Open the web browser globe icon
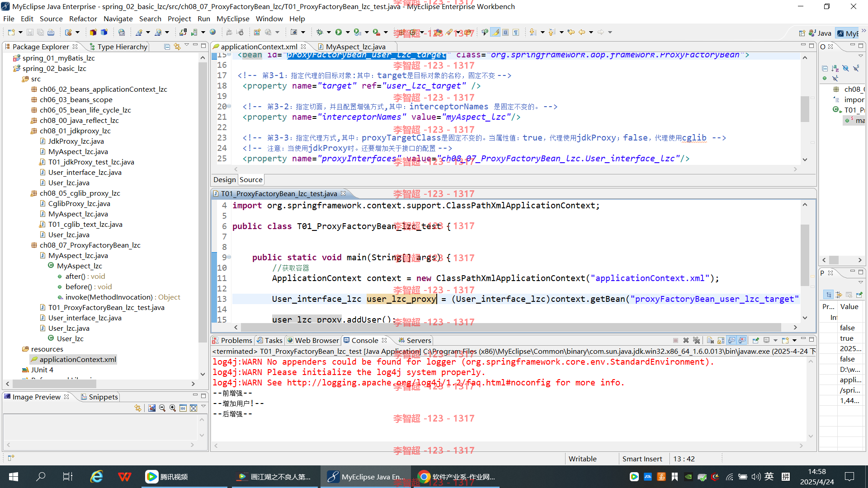The width and height of the screenshot is (868, 488). tap(213, 32)
